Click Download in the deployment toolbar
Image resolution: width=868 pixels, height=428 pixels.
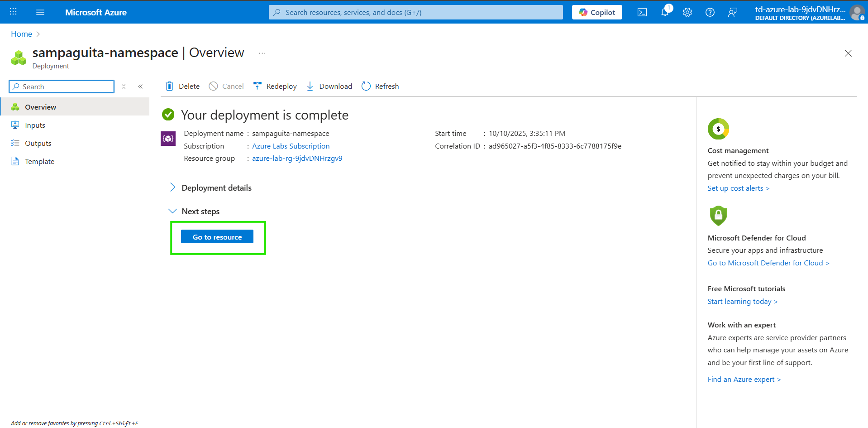(x=329, y=86)
